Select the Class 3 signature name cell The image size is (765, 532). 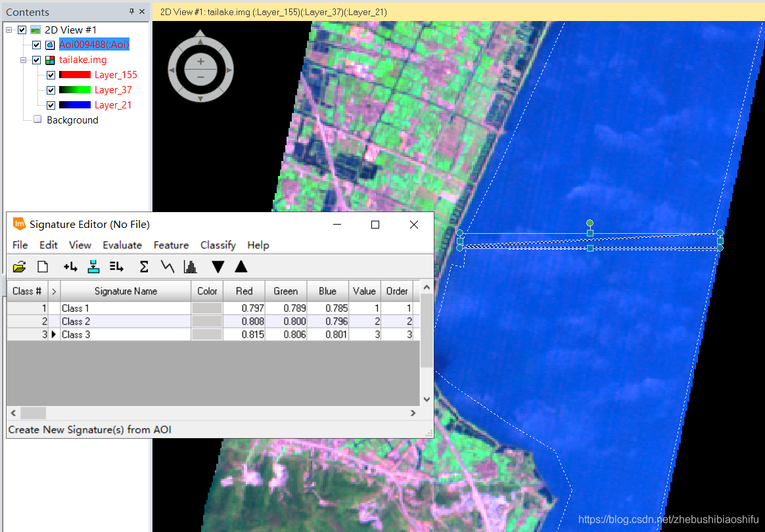pyautogui.click(x=126, y=334)
